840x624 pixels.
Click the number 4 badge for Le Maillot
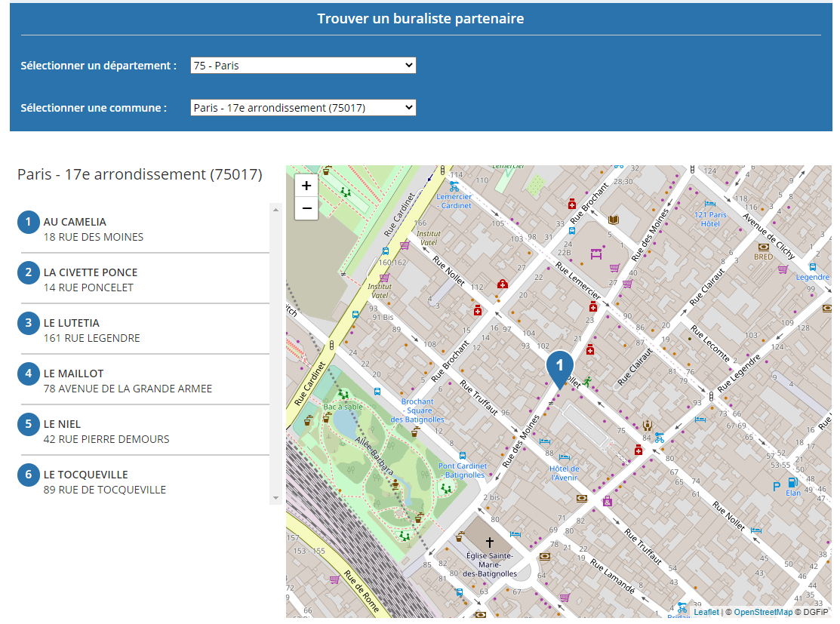[x=29, y=373]
